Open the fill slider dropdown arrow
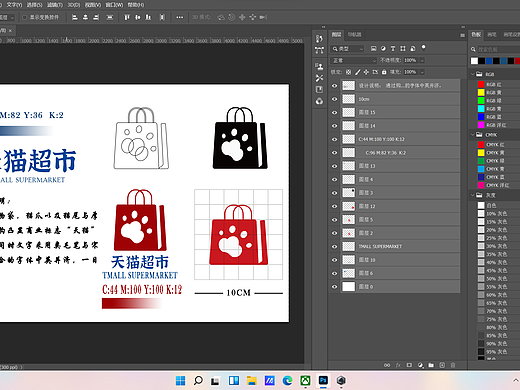The image size is (520, 390). click(422, 72)
